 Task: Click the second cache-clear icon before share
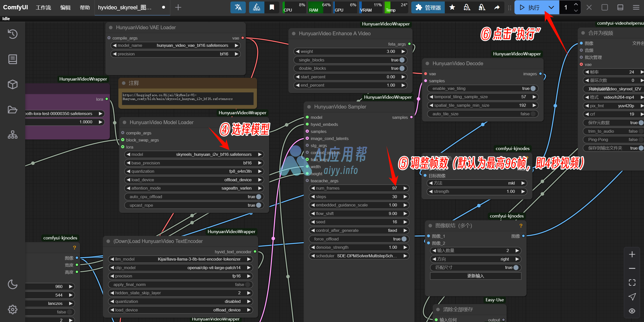tap(482, 7)
